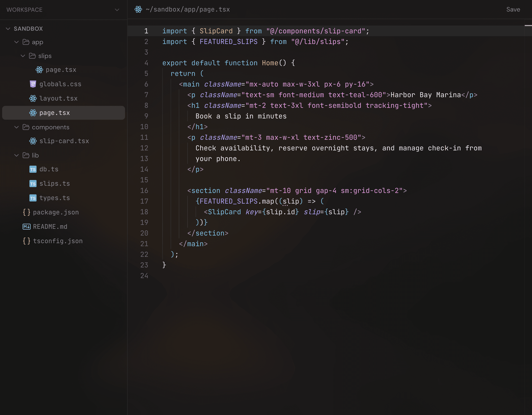Image resolution: width=532 pixels, height=415 pixels.
Task: Click the React icon beside layout.tsx
Action: point(33,98)
